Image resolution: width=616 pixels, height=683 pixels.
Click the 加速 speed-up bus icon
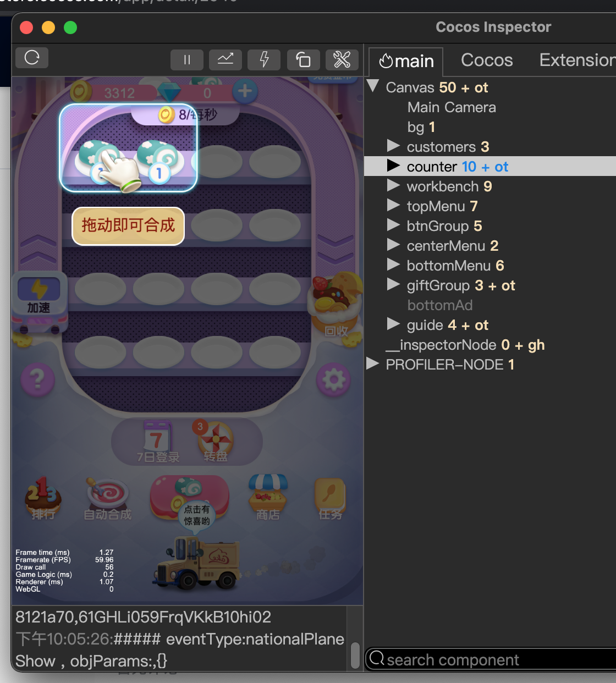click(x=39, y=300)
